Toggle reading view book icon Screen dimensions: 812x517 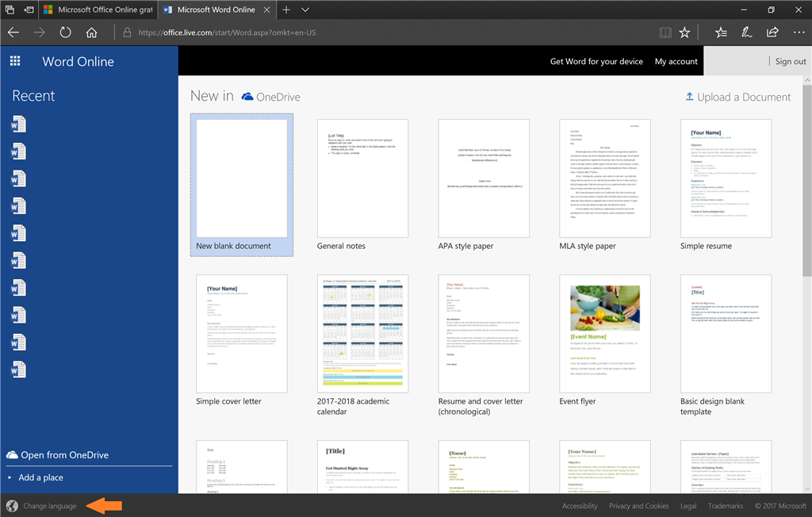(665, 33)
